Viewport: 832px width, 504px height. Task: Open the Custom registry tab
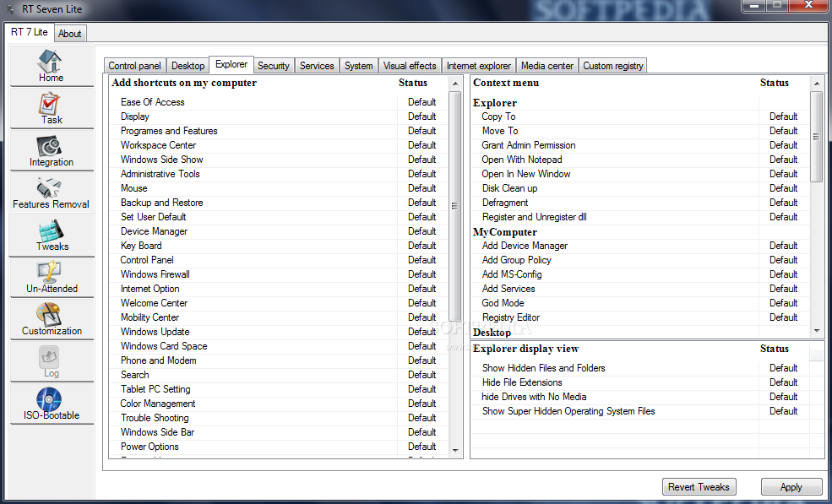613,65
